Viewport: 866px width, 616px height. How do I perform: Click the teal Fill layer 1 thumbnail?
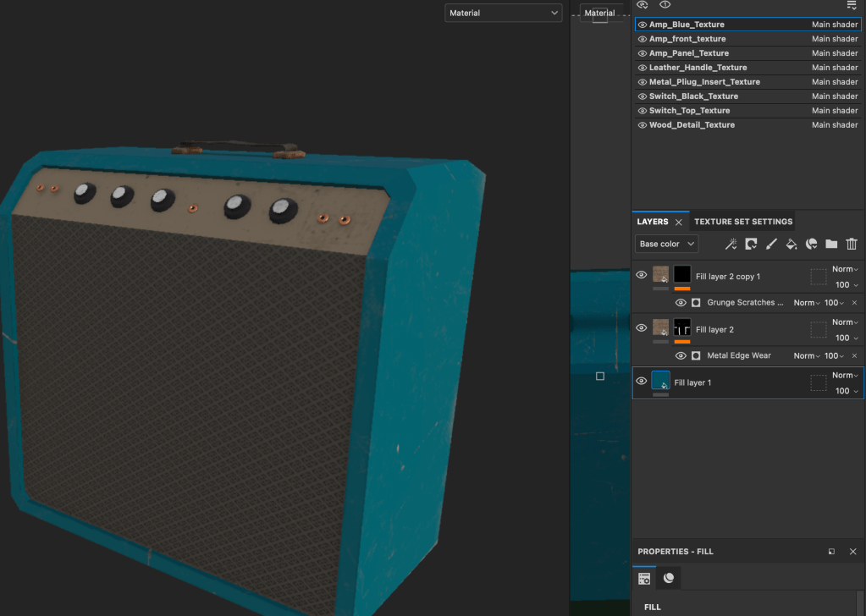click(661, 381)
